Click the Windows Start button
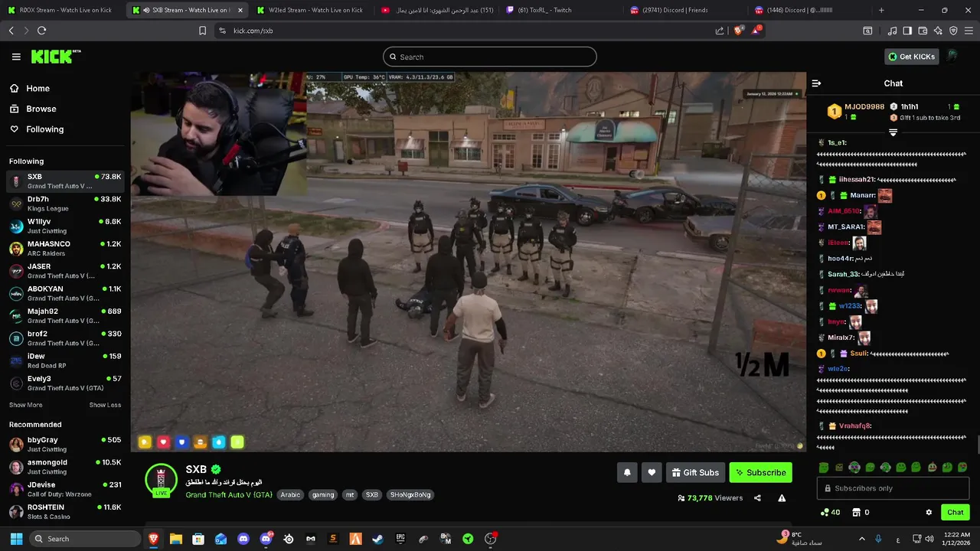The image size is (980, 551). tap(16, 539)
